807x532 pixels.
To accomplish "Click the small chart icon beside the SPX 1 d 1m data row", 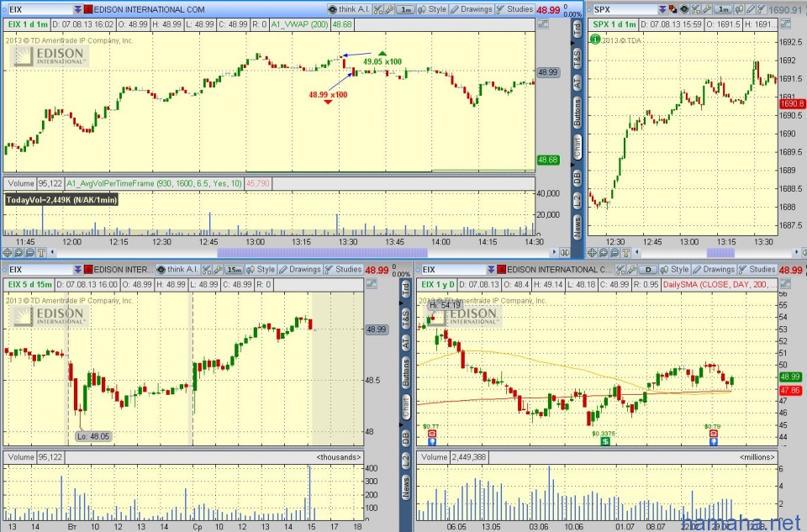I will click(785, 24).
